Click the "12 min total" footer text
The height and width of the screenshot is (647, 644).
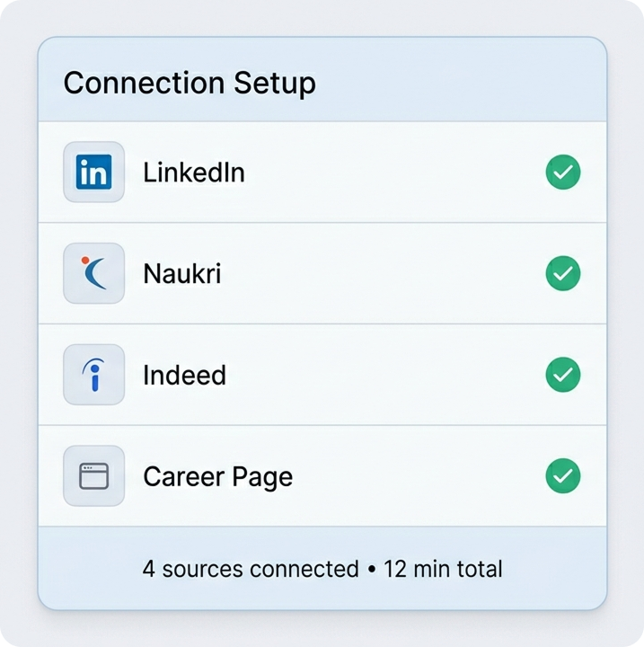click(x=443, y=569)
